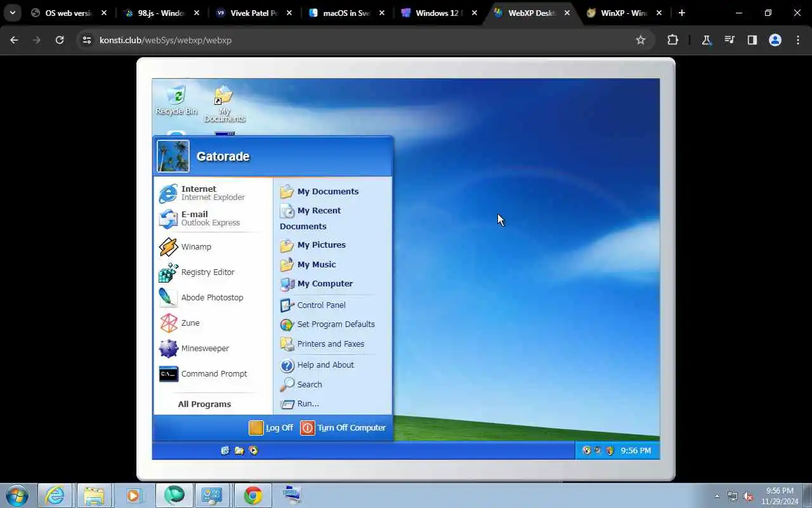The width and height of the screenshot is (812, 508).
Task: Open Control Panel
Action: (313, 305)
